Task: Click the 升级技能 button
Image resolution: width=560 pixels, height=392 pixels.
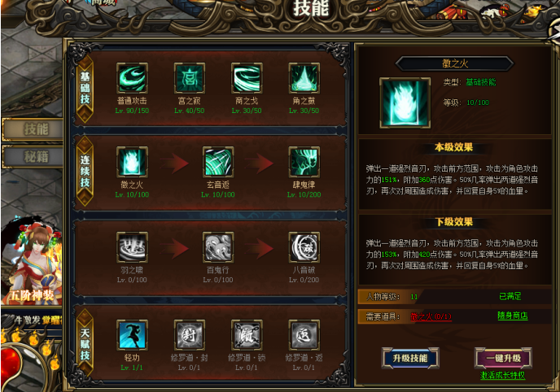Action: [x=410, y=358]
